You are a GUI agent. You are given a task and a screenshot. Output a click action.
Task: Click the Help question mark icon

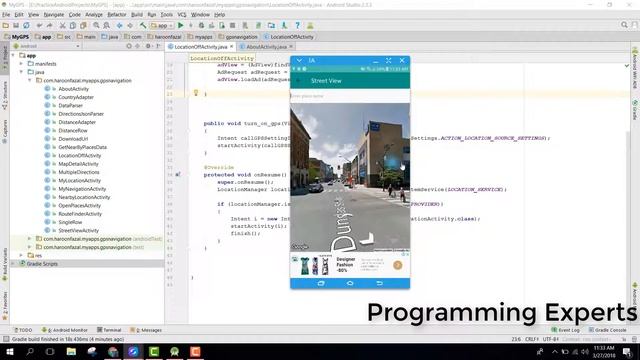tap(298, 25)
